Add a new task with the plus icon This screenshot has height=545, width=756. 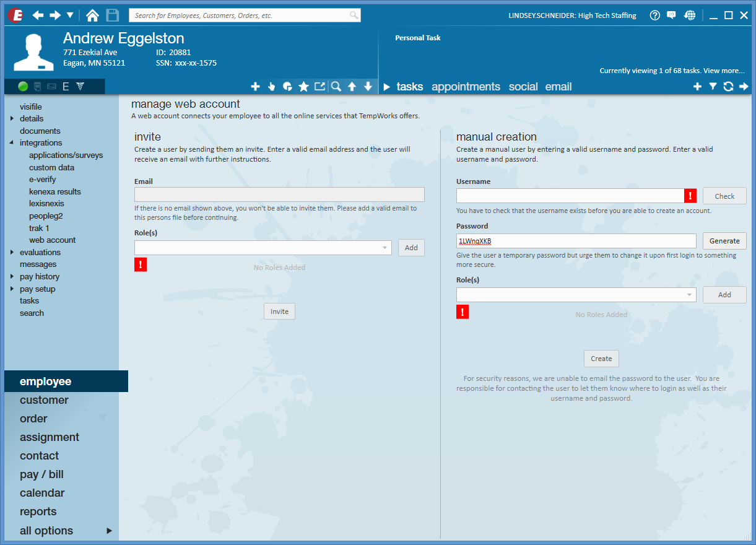click(697, 87)
